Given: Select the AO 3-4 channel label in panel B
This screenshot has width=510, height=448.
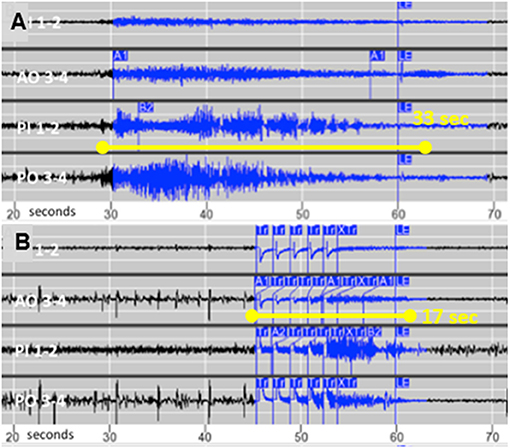Looking at the screenshot, I should click(x=41, y=302).
